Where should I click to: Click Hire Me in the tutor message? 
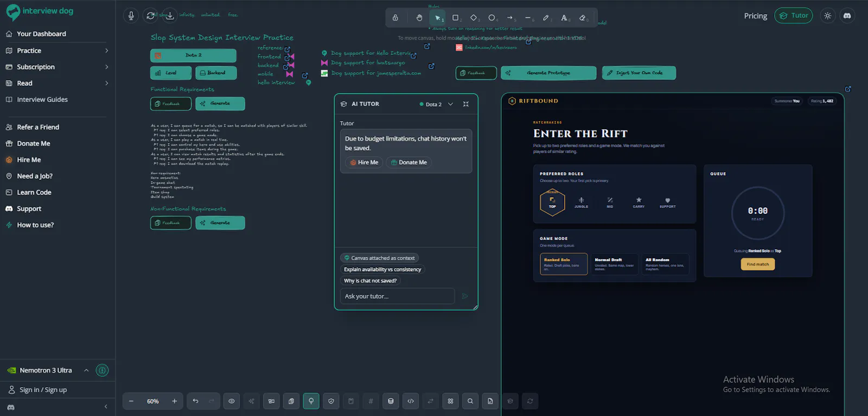tap(364, 162)
